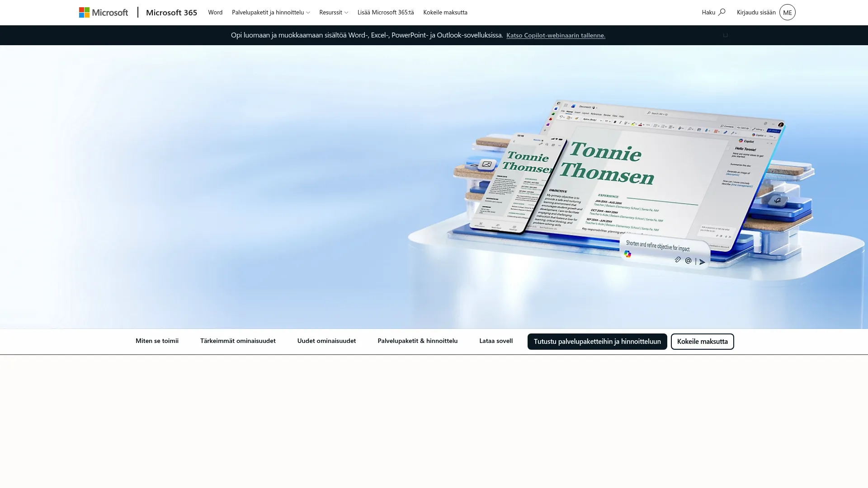Jump to Palvelupaketit & hinnoittelu section
Viewport: 868px width, 488px height.
pyautogui.click(x=417, y=341)
